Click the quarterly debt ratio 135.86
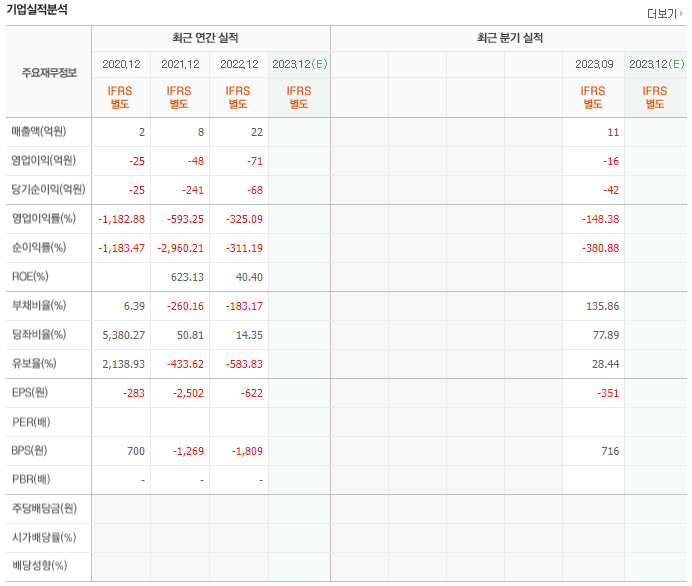692x586 pixels. (602, 306)
